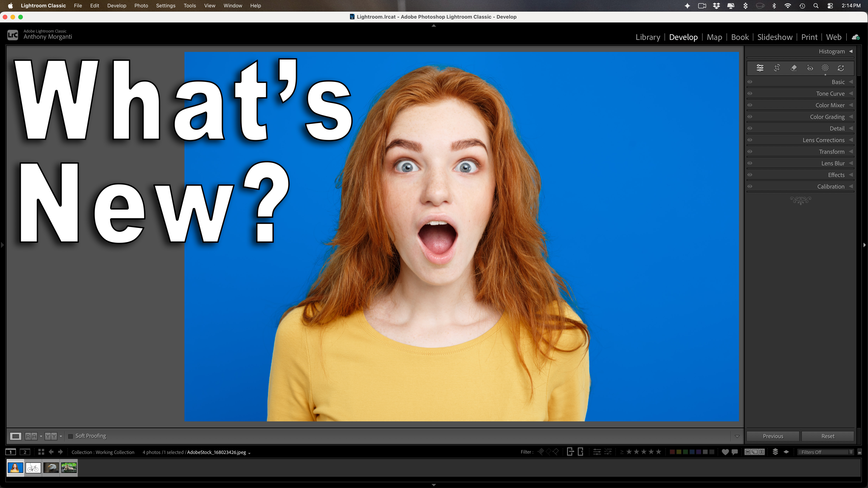Expand the Basic panel triangle
This screenshot has width=868, height=488.
[851, 82]
